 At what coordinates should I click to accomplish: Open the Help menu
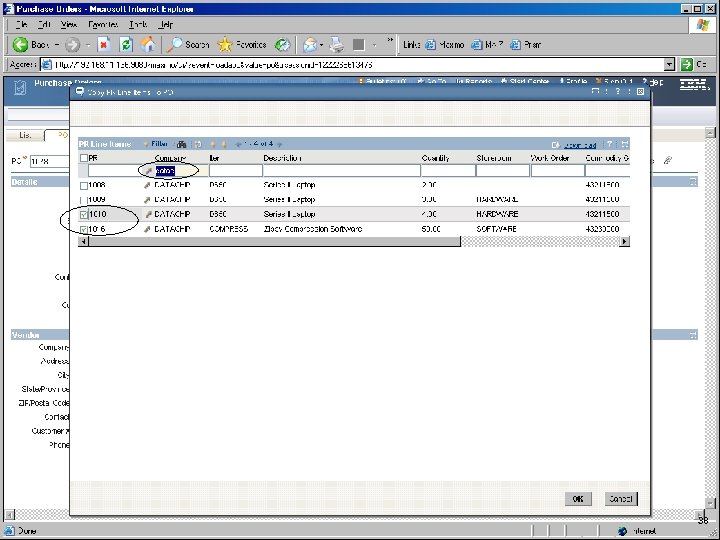pyautogui.click(x=165, y=24)
